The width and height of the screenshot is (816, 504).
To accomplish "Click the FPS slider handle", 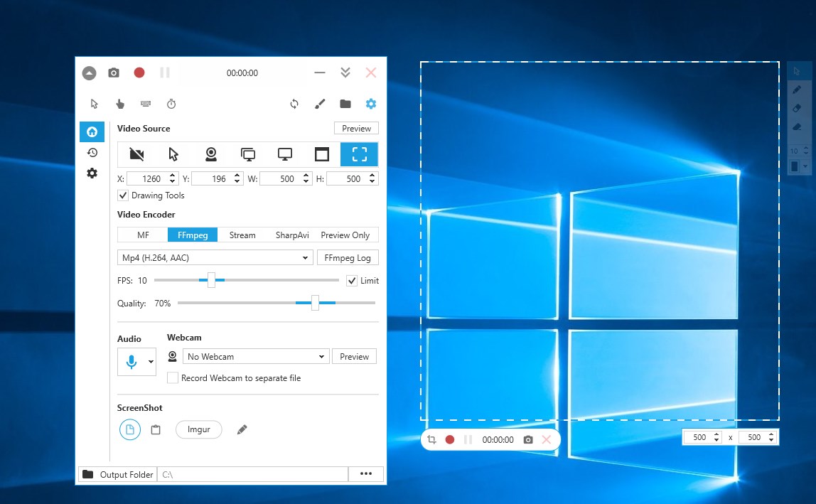I will point(211,279).
